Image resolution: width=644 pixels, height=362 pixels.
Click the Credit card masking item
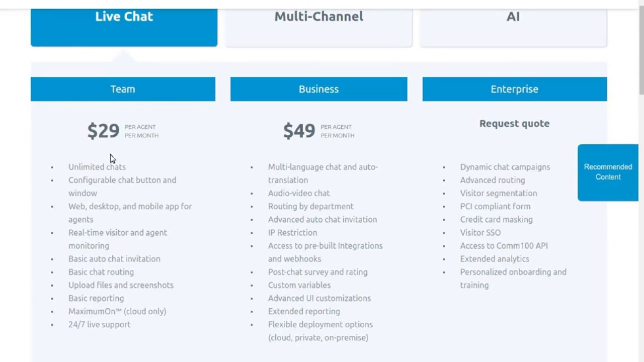[496, 220]
